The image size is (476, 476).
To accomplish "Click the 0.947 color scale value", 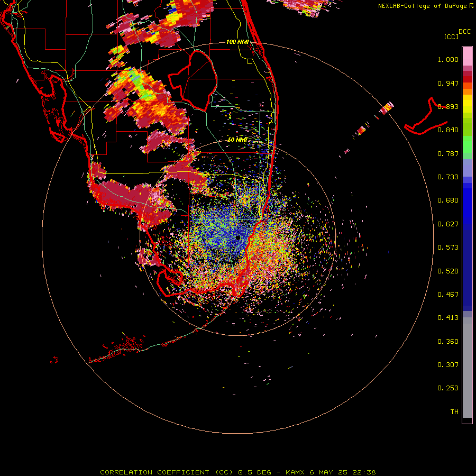I will [x=448, y=83].
